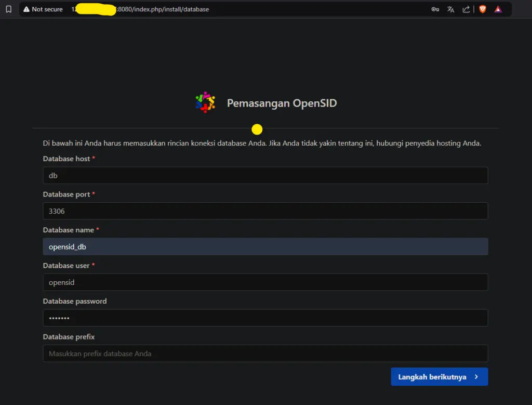The width and height of the screenshot is (532, 405).
Task: Focus the Database host field containing db
Action: pos(265,176)
